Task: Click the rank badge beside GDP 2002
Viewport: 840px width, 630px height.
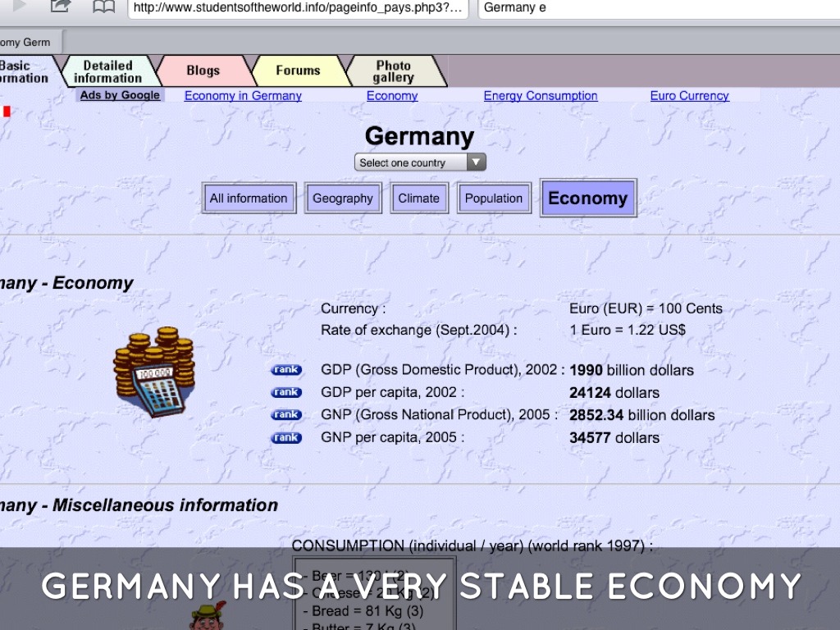Action: (x=286, y=370)
